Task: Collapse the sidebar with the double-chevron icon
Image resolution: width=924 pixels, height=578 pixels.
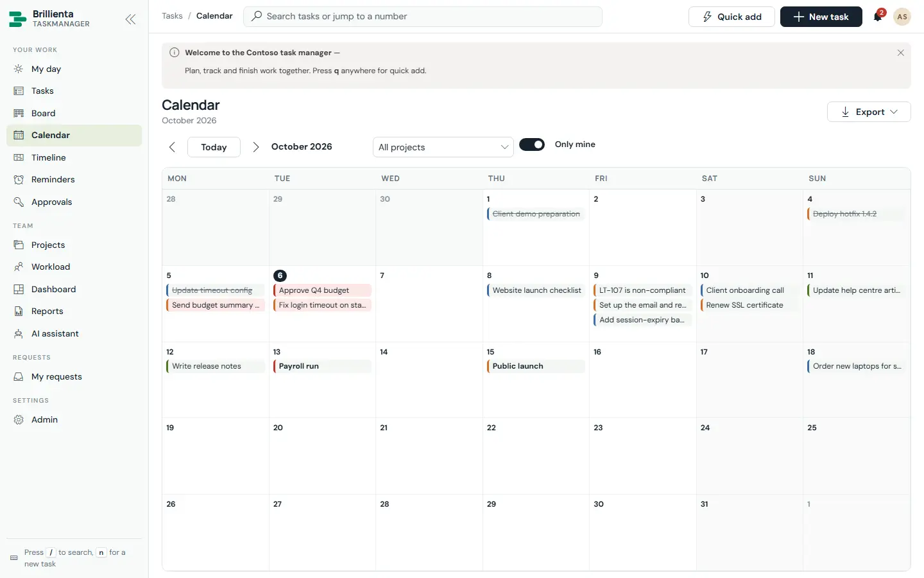Action: click(x=130, y=19)
